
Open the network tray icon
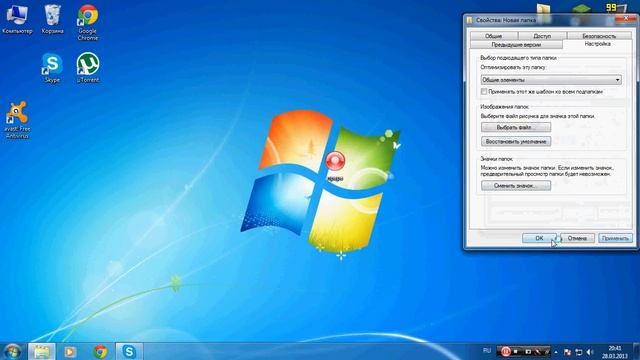(578, 351)
